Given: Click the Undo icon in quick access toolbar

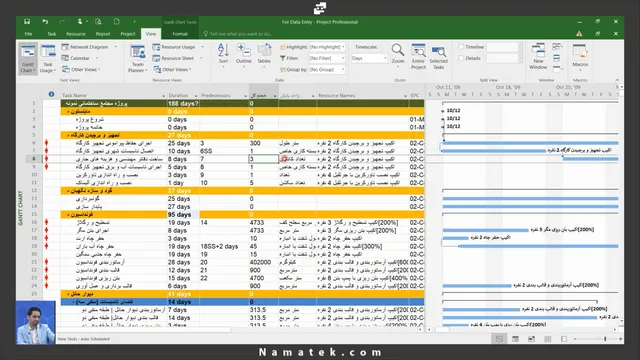Looking at the screenshot, I should click(x=45, y=22).
